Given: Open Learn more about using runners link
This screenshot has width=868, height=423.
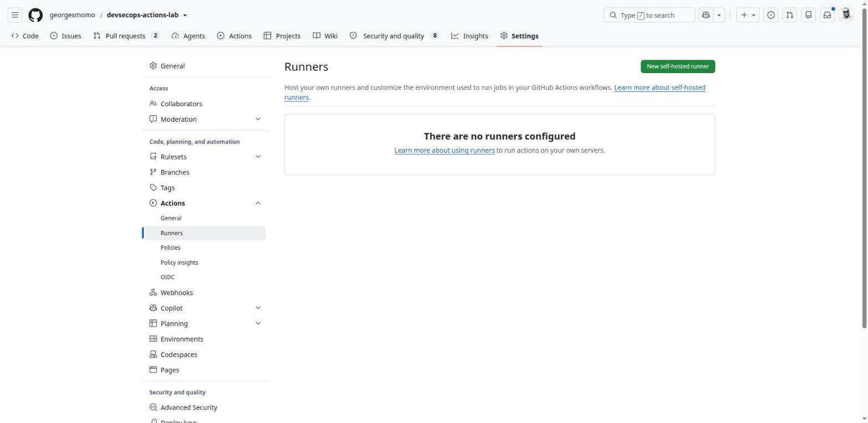Looking at the screenshot, I should (x=445, y=151).
